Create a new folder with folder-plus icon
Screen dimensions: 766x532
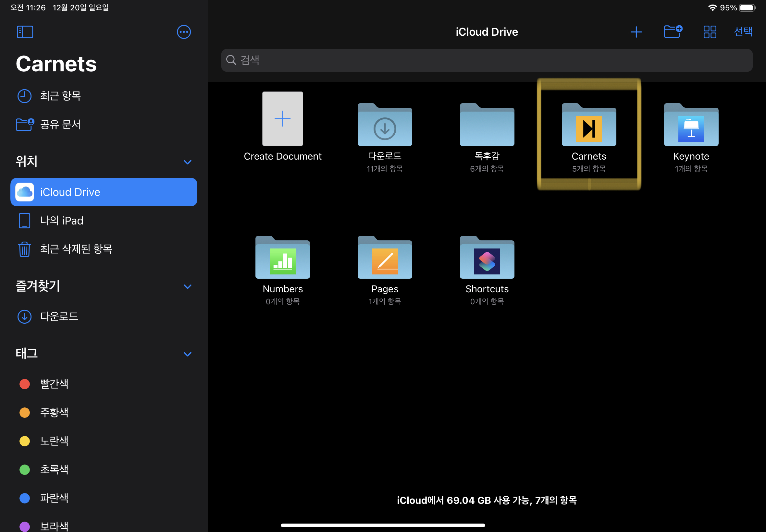pos(673,32)
